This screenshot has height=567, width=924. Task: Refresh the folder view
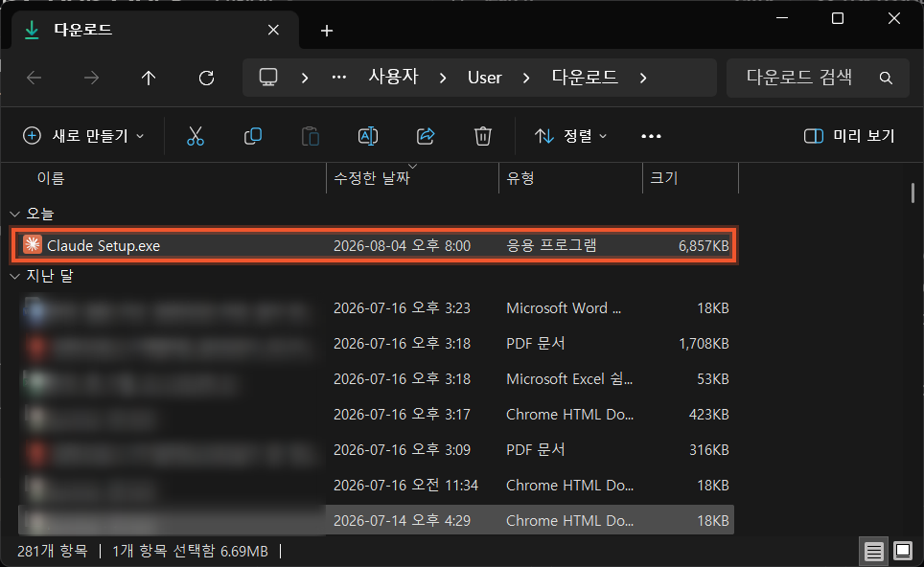(x=206, y=78)
